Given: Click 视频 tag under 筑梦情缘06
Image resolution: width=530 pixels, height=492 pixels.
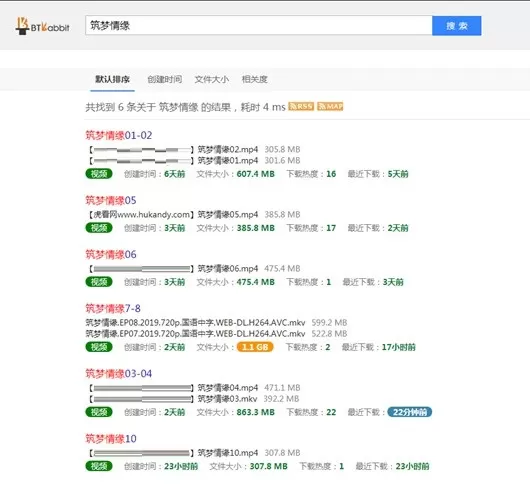Looking at the screenshot, I should 99,282.
